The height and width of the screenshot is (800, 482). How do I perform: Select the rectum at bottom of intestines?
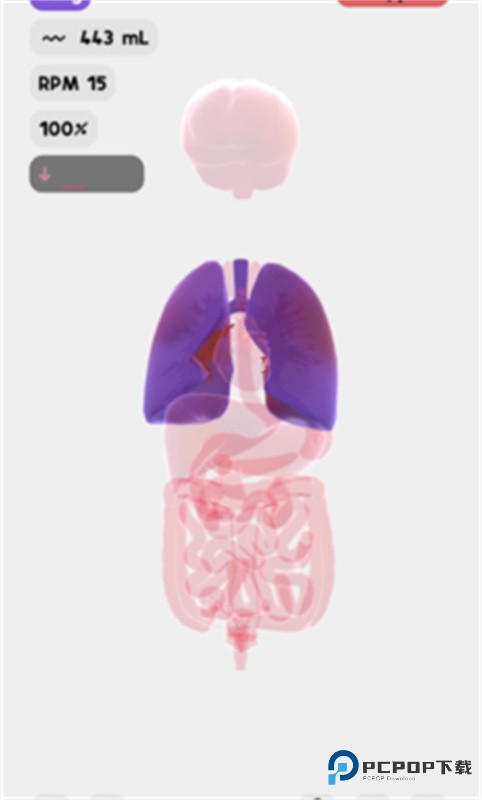240,645
